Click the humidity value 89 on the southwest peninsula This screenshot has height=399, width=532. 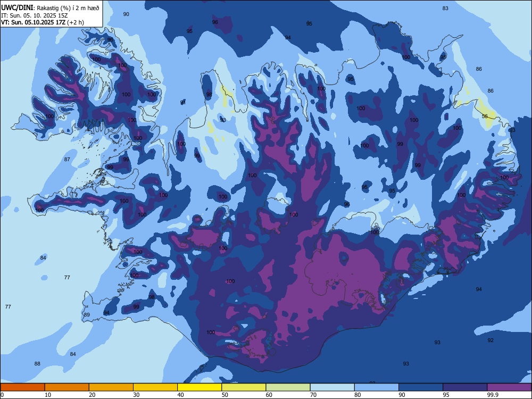[87, 314]
